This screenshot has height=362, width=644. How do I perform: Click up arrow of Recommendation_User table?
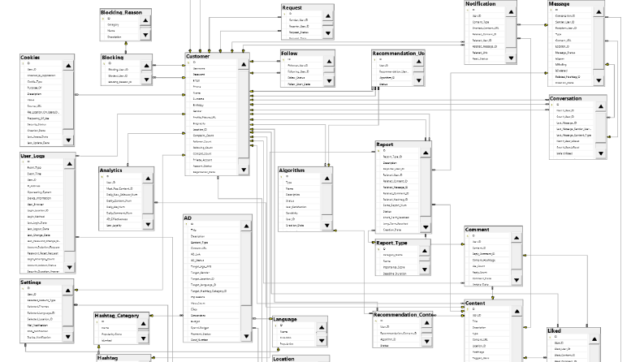(418, 62)
